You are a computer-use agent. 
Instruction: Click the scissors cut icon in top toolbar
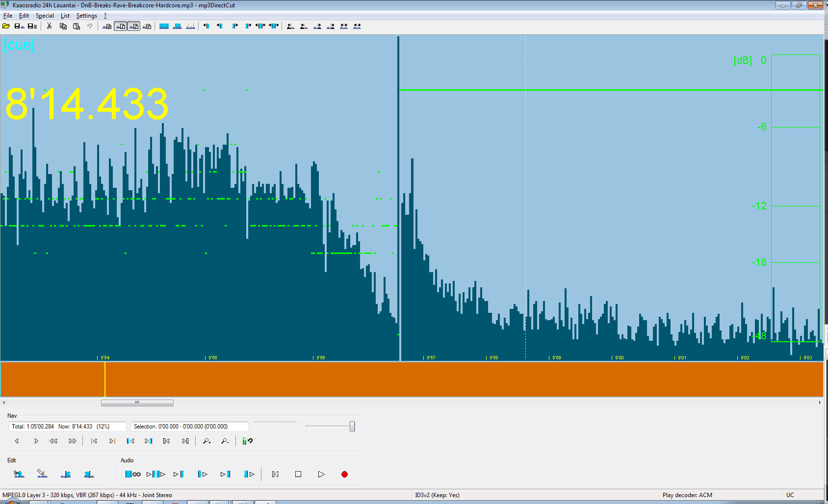[49, 26]
